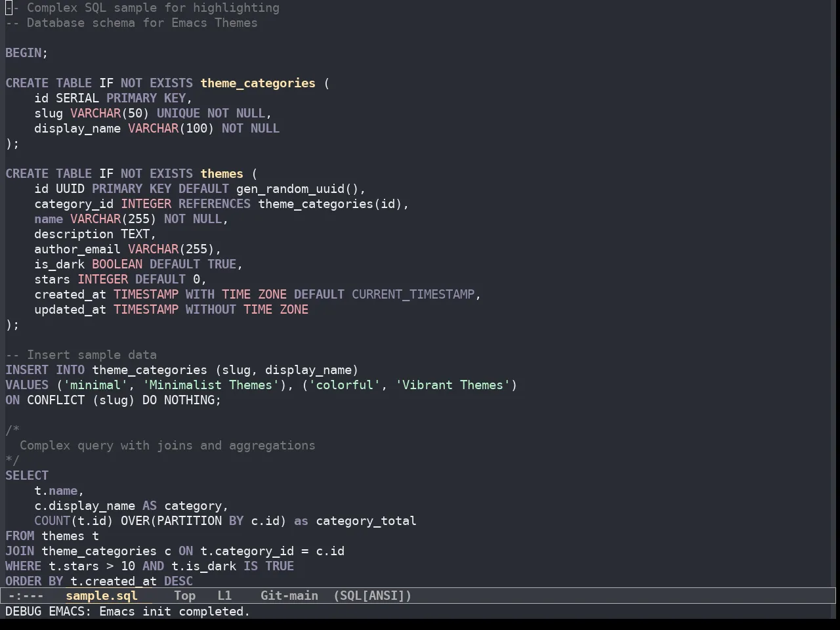Click 'FROM themes t' line

tap(52, 536)
